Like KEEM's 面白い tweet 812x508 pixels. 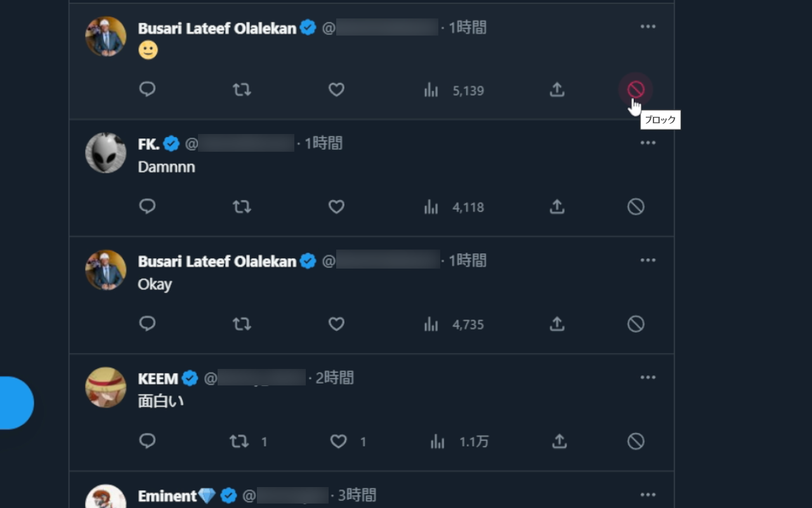point(339,441)
